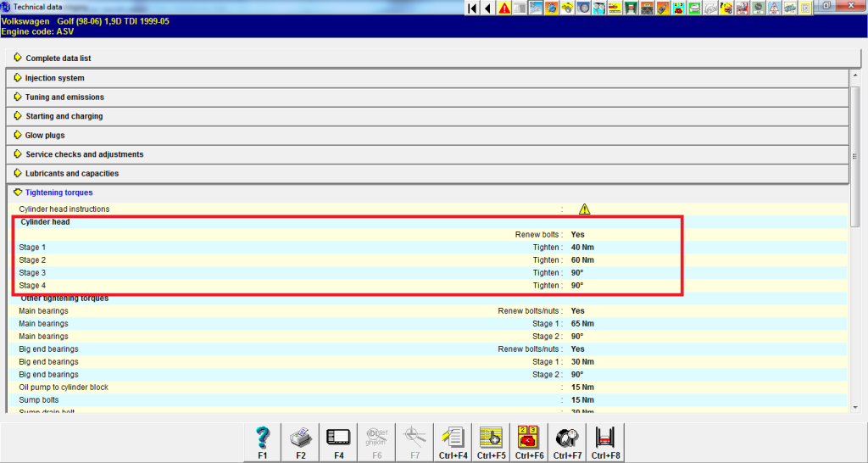The height and width of the screenshot is (463, 868).
Task: Expand Service checks and adjustments section
Action: (84, 154)
